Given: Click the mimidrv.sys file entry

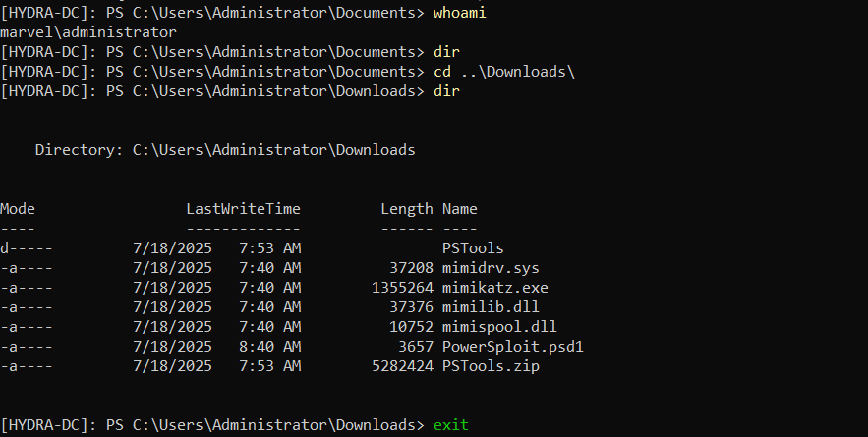Looking at the screenshot, I should [x=491, y=268].
